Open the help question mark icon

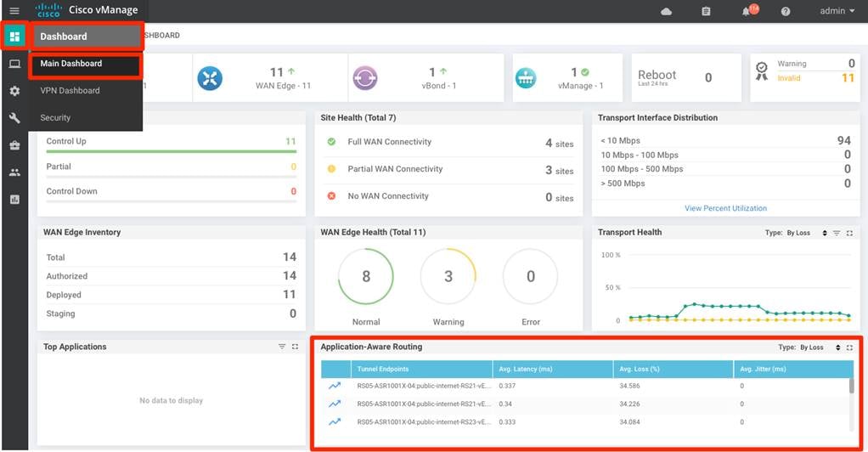(x=786, y=11)
